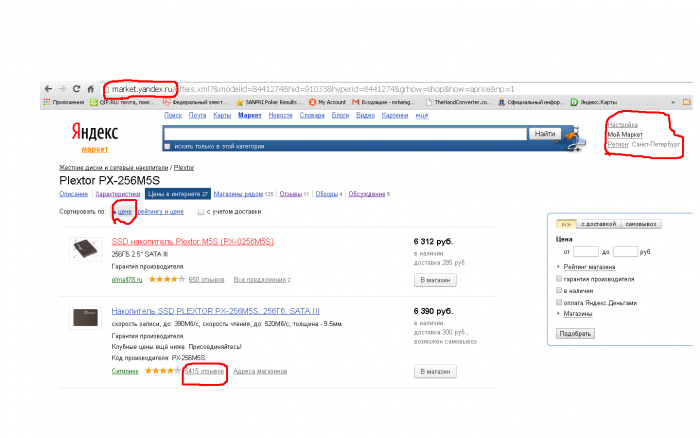Viewport: 700px width, 438px height.
Task: Open the Входящие Gmail bookmark
Action: [x=382, y=102]
